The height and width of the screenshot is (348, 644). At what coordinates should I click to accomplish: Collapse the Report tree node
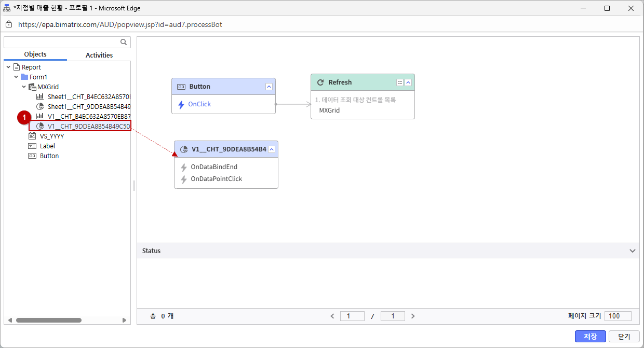click(x=8, y=67)
